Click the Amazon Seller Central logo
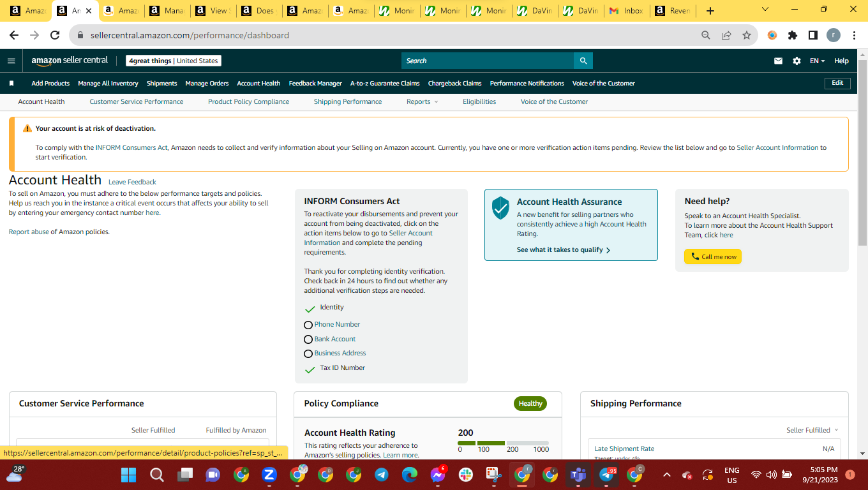Image resolution: width=868 pixels, height=490 pixels. pos(70,61)
